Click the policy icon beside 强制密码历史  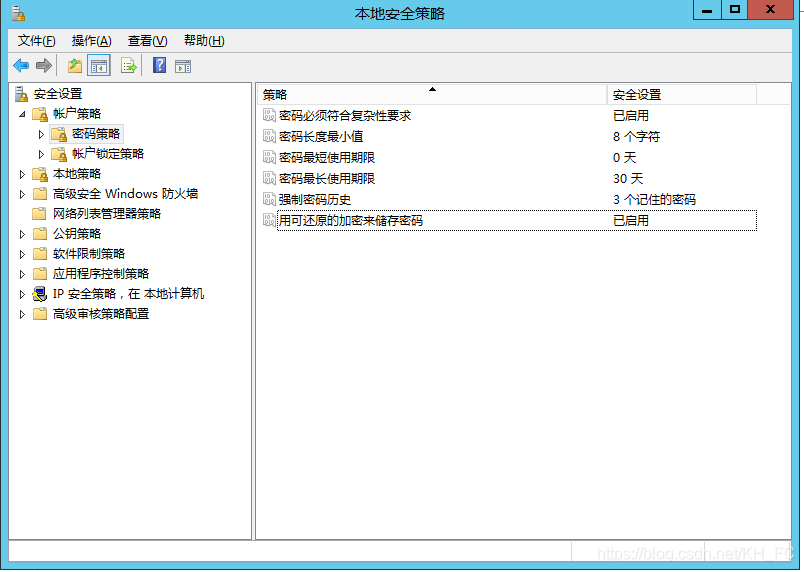point(269,199)
